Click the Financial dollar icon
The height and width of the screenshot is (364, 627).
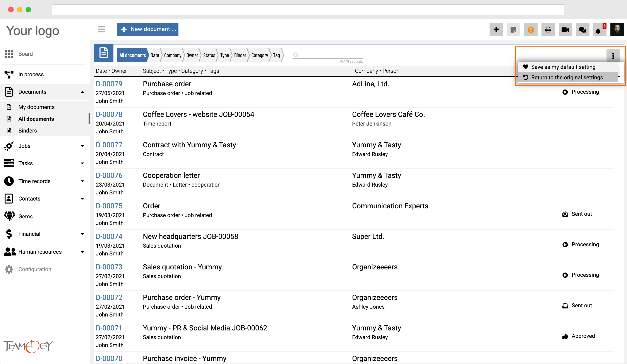pyautogui.click(x=9, y=234)
